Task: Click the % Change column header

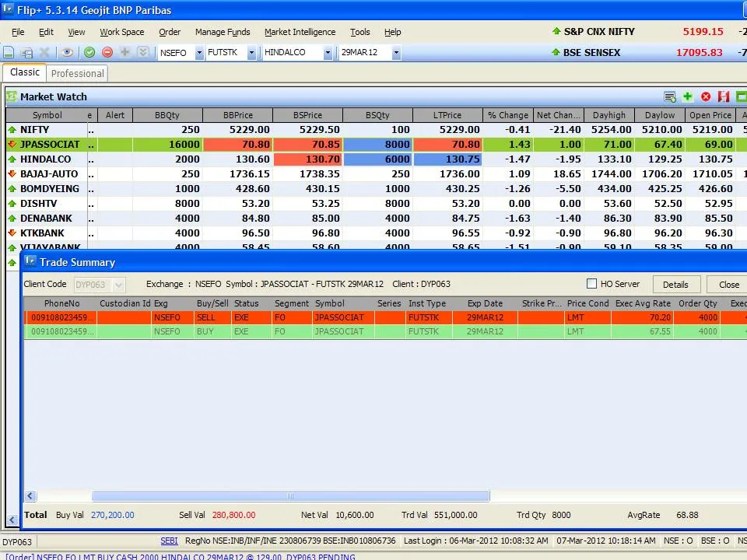Action: (508, 115)
